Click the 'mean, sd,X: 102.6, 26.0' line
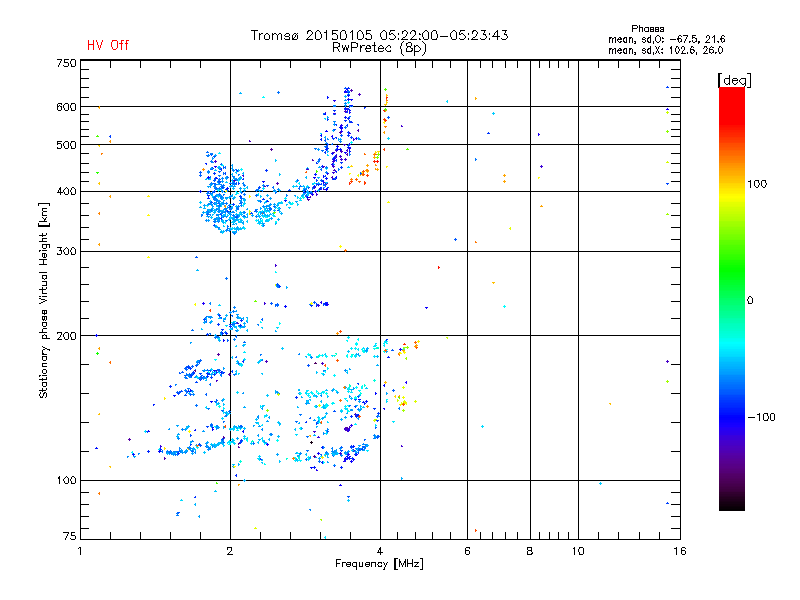The height and width of the screenshot is (600, 800). [665, 50]
